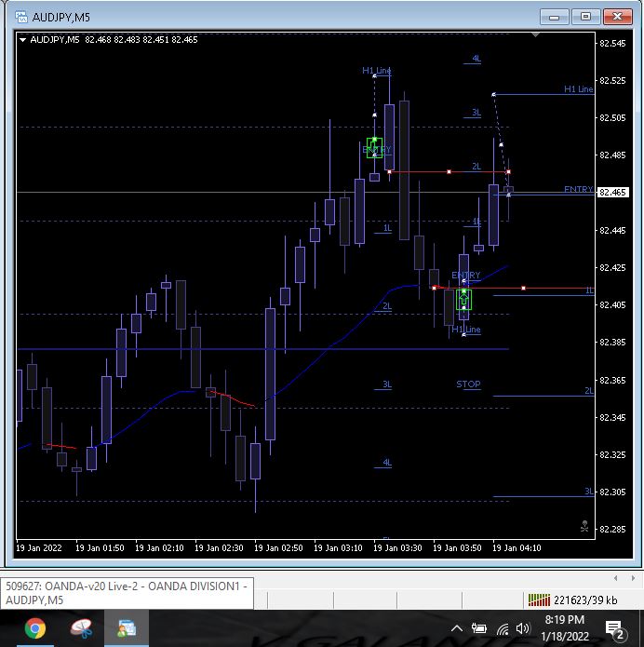Click the OANDA-v20 Live-2 tooltip text
644x647 pixels.
[127, 593]
